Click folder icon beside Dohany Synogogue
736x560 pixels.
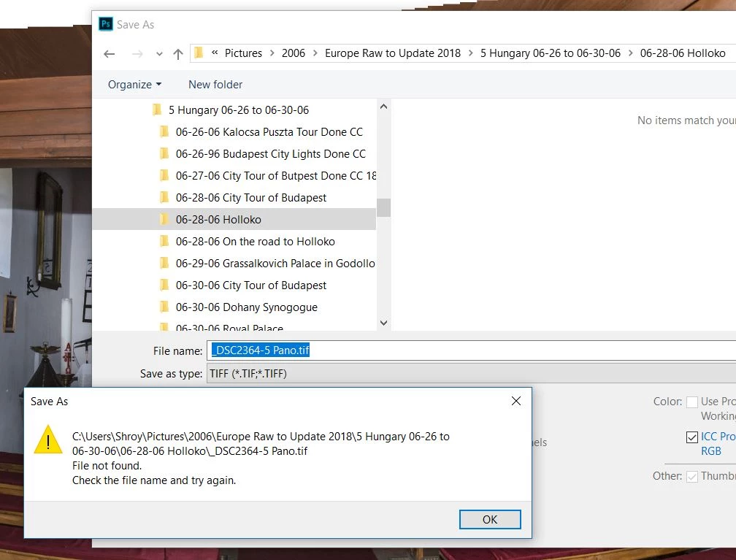pos(164,307)
